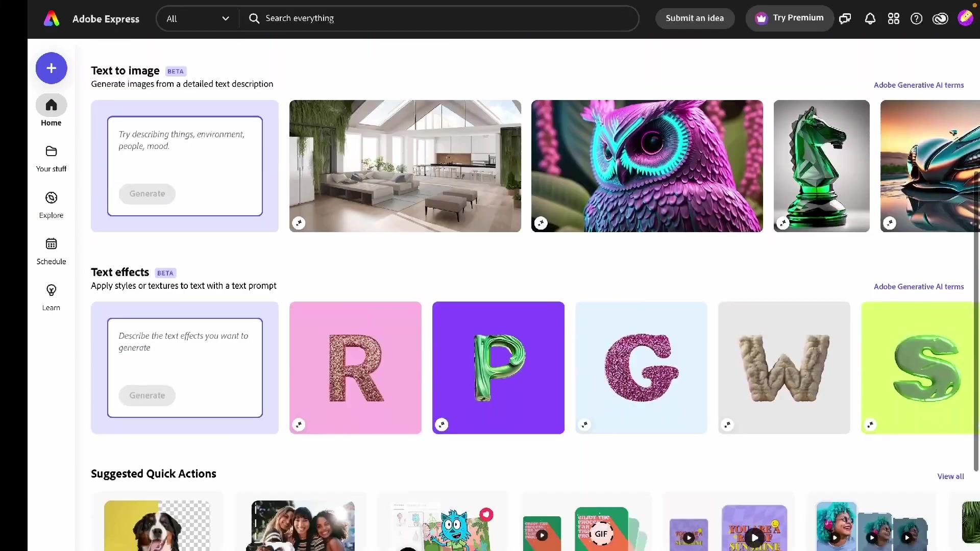Screen dimensions: 980x551
Task: Open the All search category dropdown
Action: tap(197, 19)
